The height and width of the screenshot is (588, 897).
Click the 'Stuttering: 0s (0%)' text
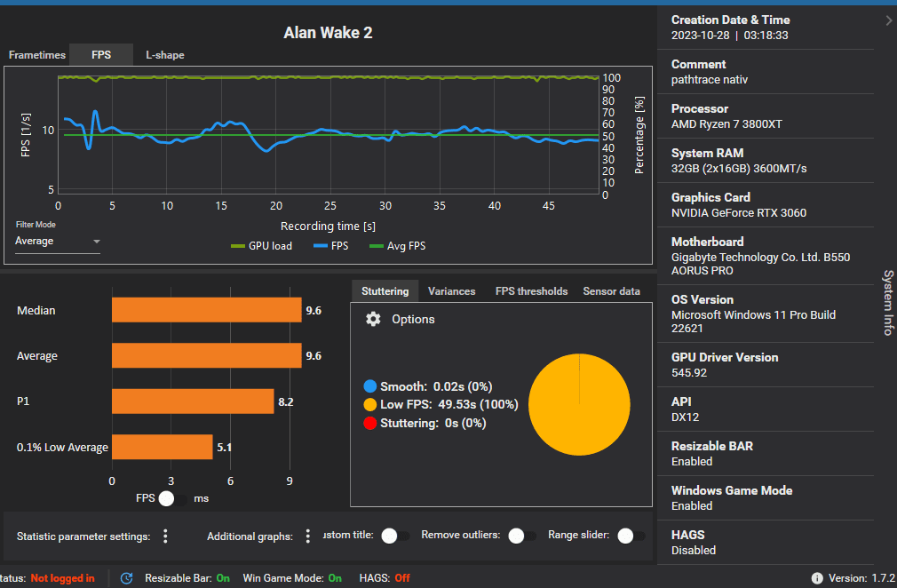tap(433, 424)
